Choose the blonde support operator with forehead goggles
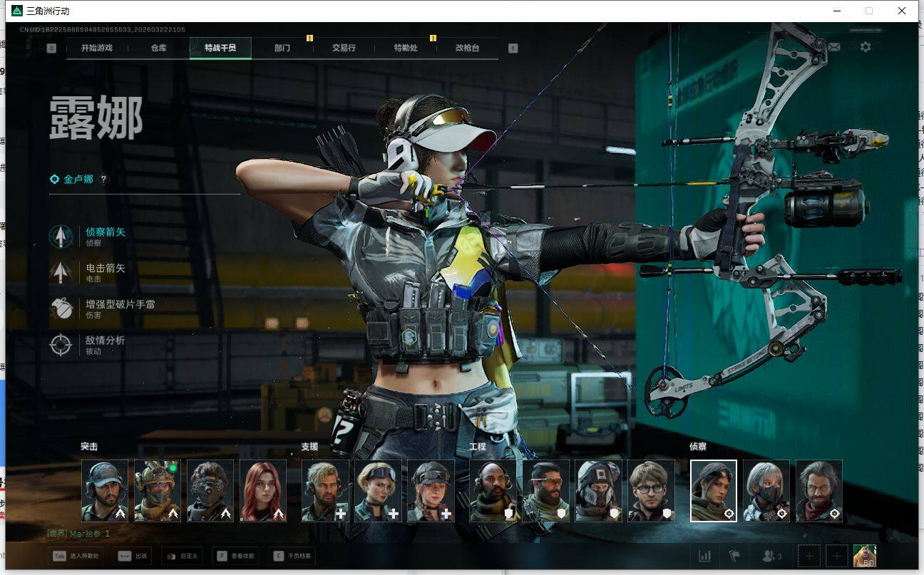This screenshot has width=924, height=575. coord(378,491)
